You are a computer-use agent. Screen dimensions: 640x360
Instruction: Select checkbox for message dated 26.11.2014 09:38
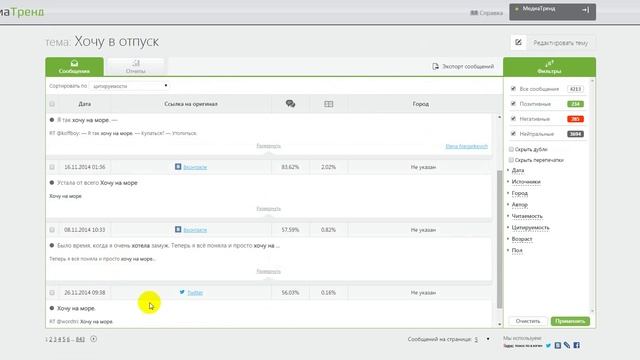pos(52,293)
